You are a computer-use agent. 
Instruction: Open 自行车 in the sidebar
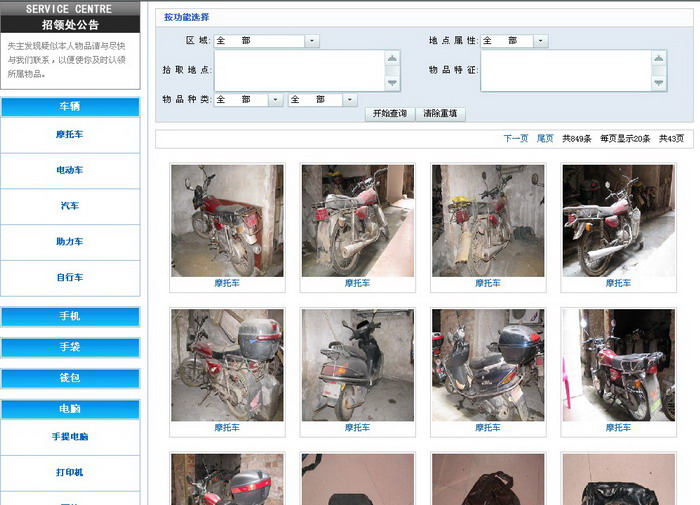pos(70,277)
